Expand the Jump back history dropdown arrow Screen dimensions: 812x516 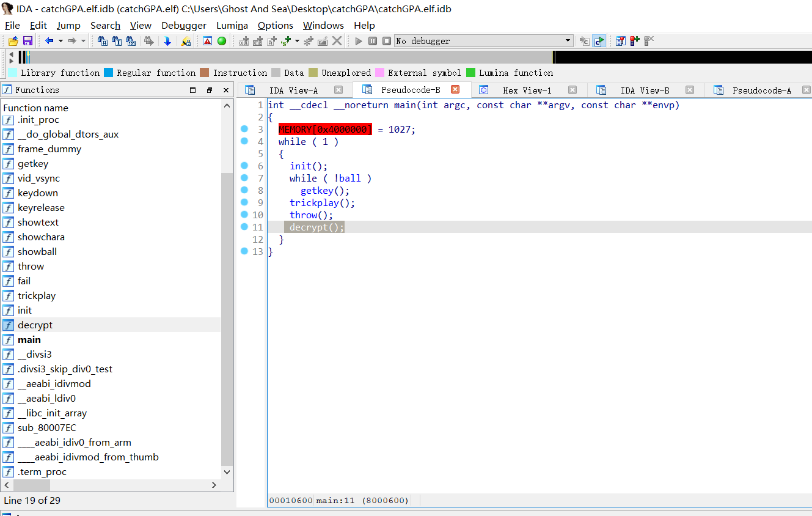60,41
